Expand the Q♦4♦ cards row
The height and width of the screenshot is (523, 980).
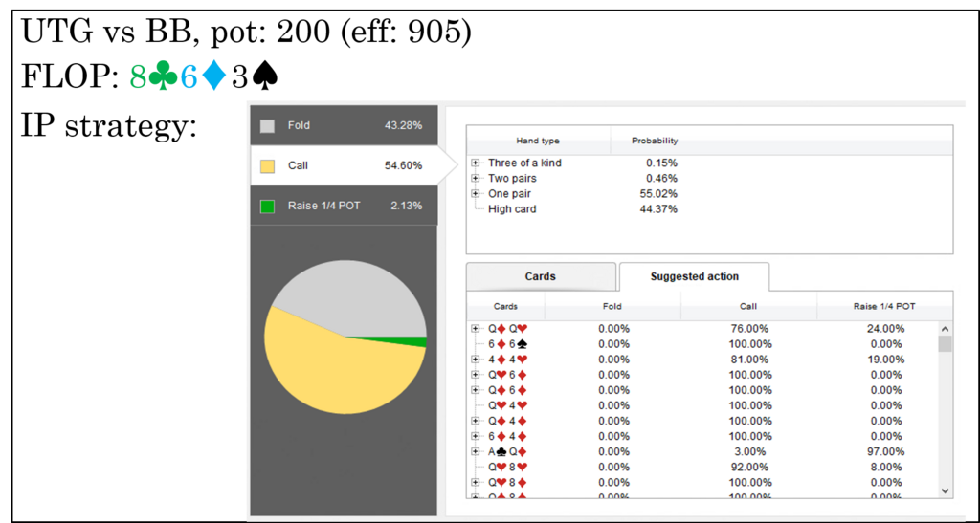tap(476, 422)
